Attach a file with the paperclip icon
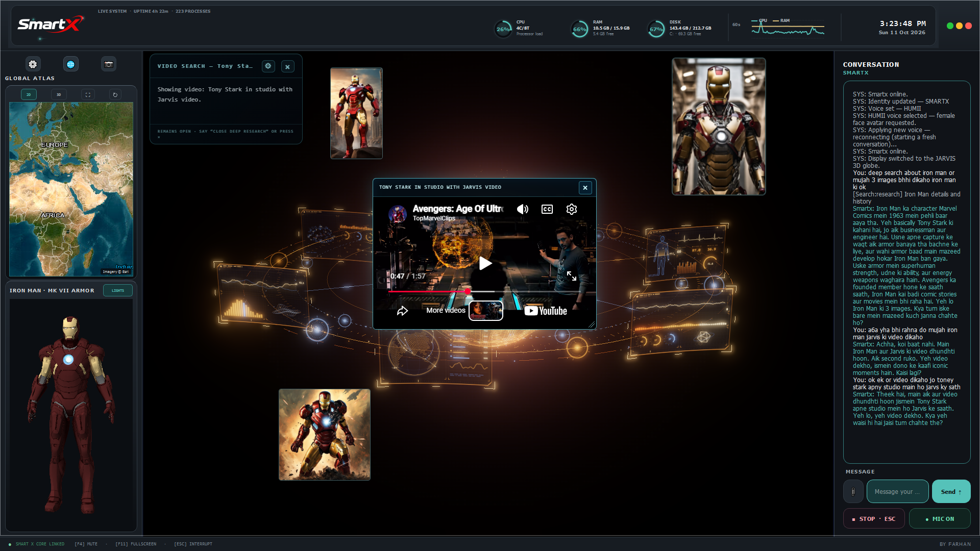980x551 pixels. click(x=853, y=492)
